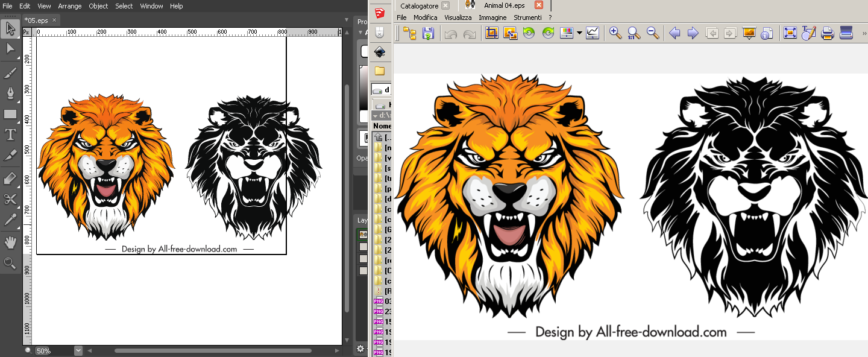Click the parent folder up-arrow row

(x=382, y=137)
